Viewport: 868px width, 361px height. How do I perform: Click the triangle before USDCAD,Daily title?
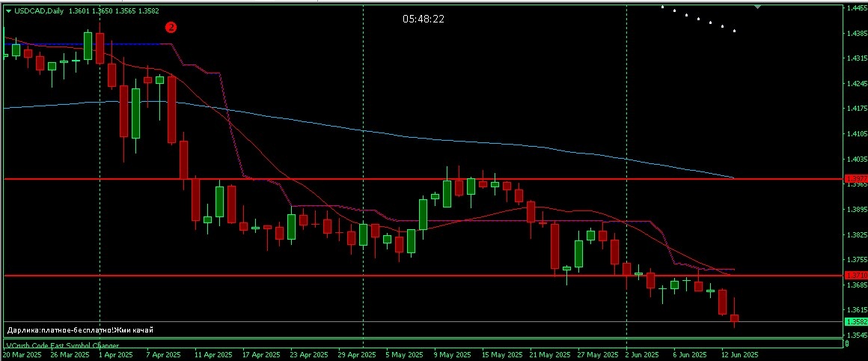[x=7, y=10]
